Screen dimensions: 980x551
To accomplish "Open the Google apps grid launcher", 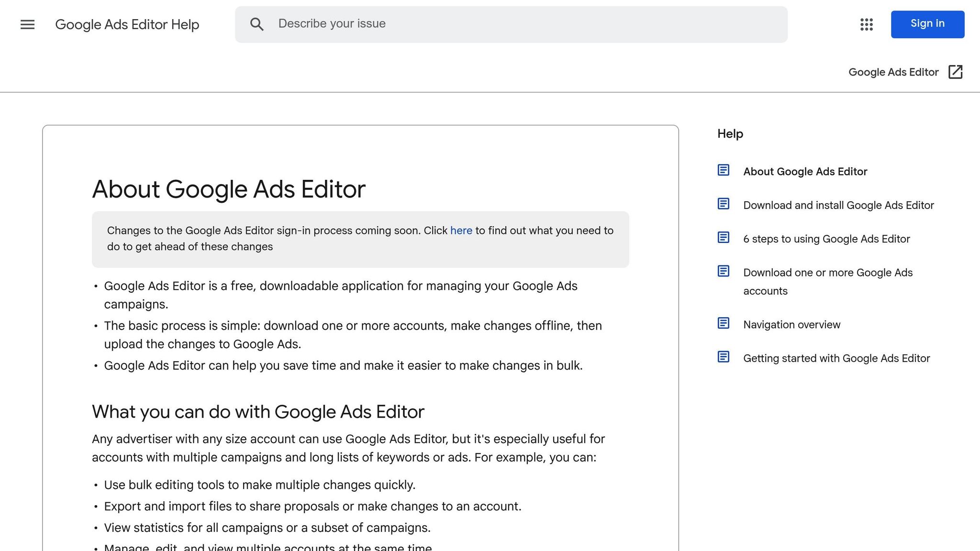I will tap(866, 24).
